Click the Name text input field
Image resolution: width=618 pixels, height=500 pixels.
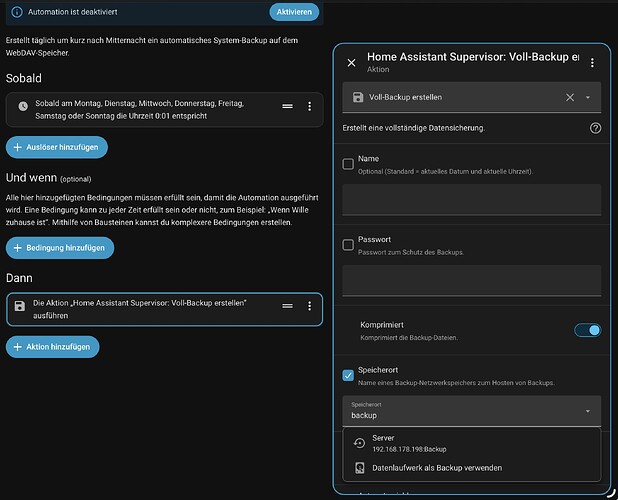(x=472, y=199)
